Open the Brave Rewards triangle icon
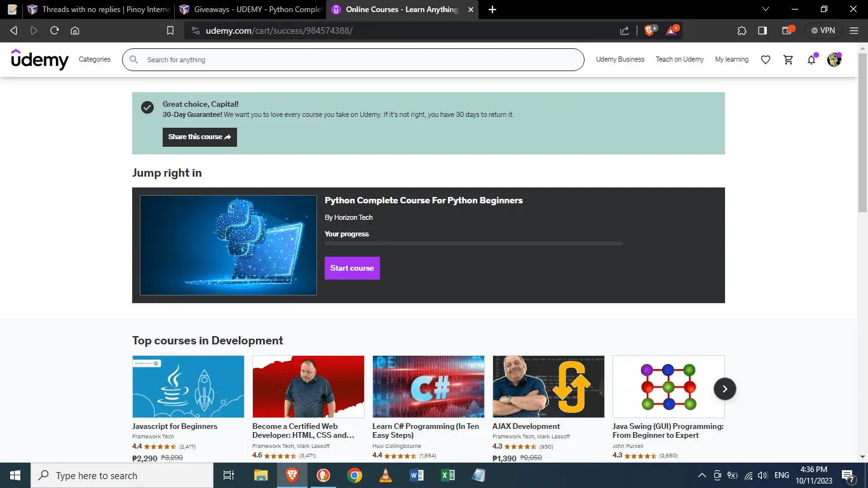 point(672,30)
